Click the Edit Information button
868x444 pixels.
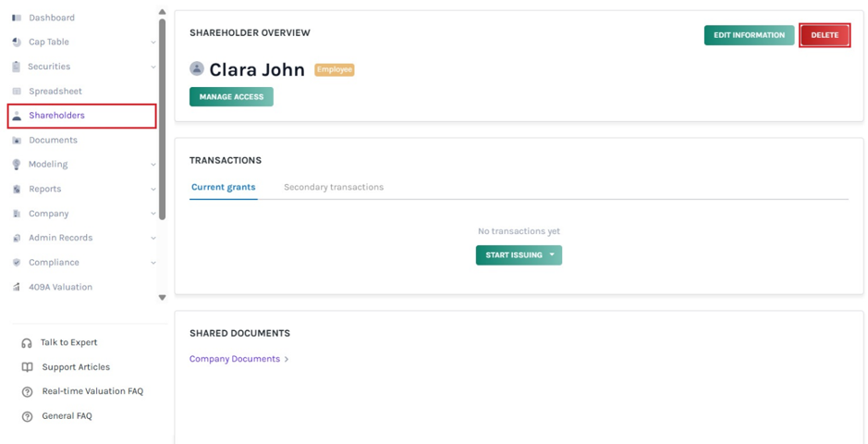click(749, 35)
